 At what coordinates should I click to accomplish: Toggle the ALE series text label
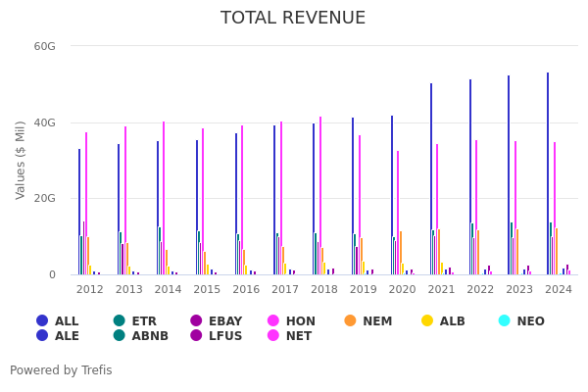click(67, 336)
